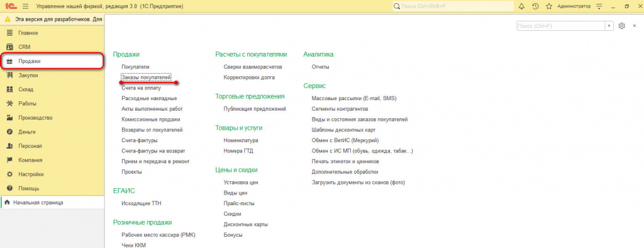Image resolution: width=644 pixels, height=248 pixels.
Task: Open notifications bell icon
Action: tap(521, 6)
